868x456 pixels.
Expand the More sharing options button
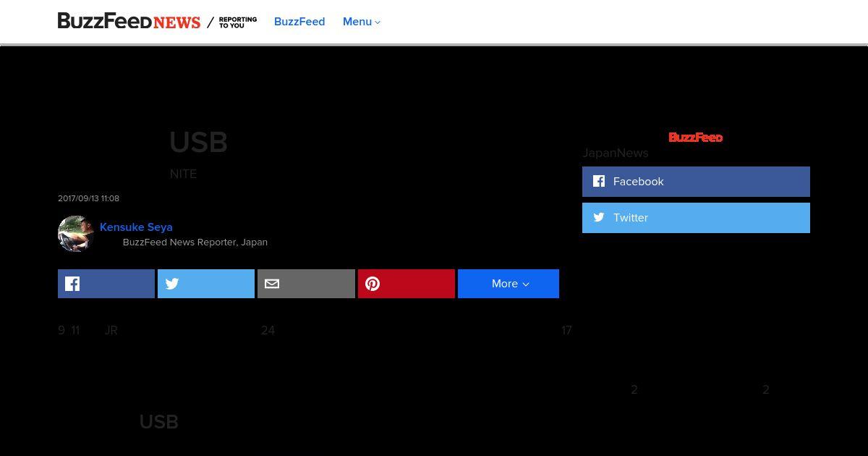point(509,284)
